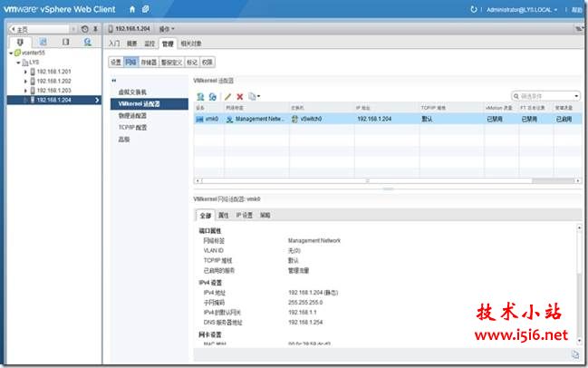Pin the navigator panel
This screenshot has width=588, height=368.
95,29
